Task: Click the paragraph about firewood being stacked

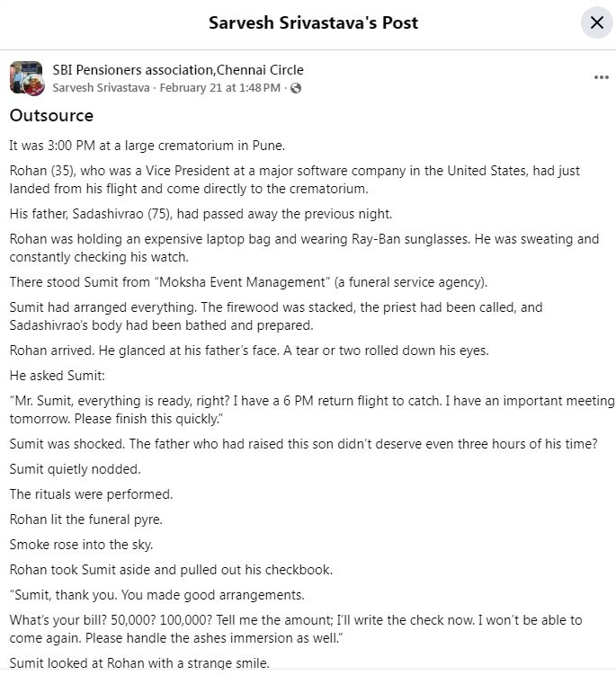Action: [275, 316]
